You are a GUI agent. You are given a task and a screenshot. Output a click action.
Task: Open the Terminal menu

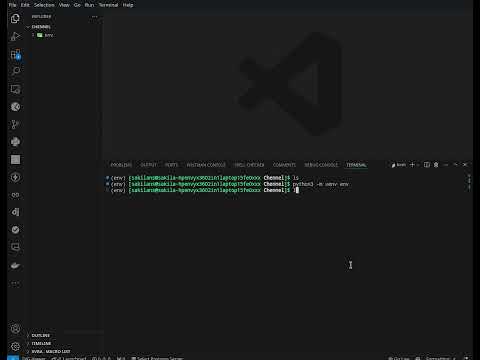point(108,5)
